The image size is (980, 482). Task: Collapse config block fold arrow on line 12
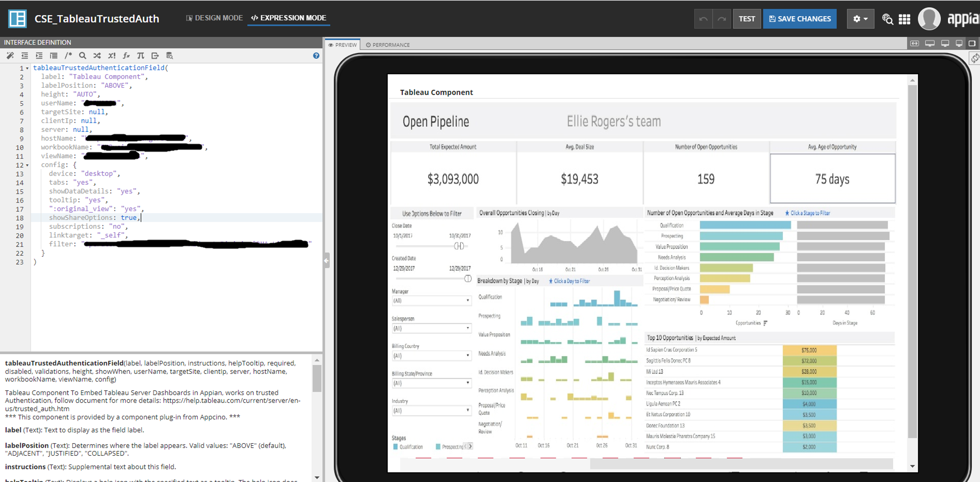coord(27,165)
